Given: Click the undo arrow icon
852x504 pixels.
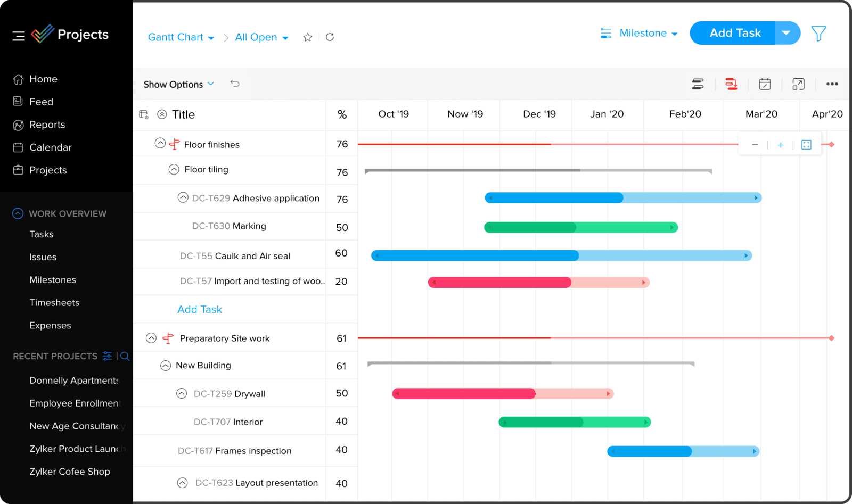Looking at the screenshot, I should (x=235, y=84).
